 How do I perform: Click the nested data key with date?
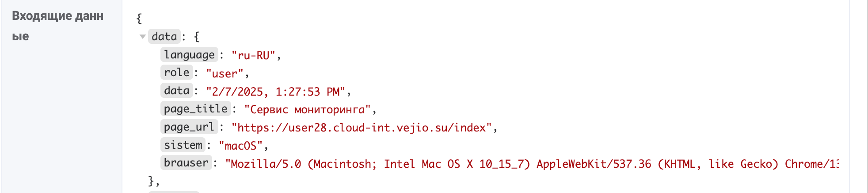tap(176, 91)
